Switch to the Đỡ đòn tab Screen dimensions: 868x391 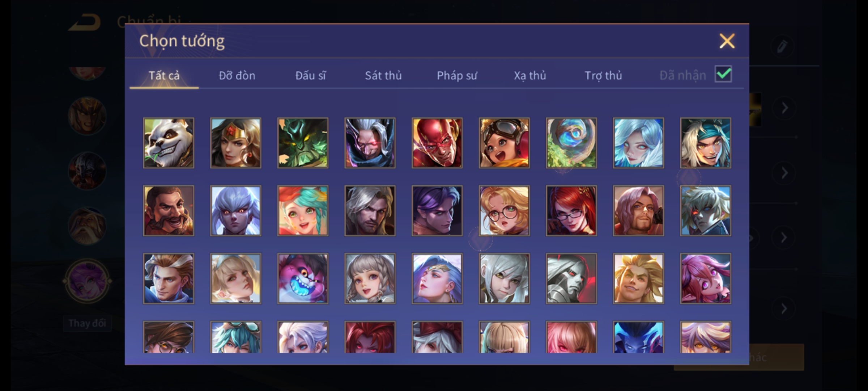point(237,75)
